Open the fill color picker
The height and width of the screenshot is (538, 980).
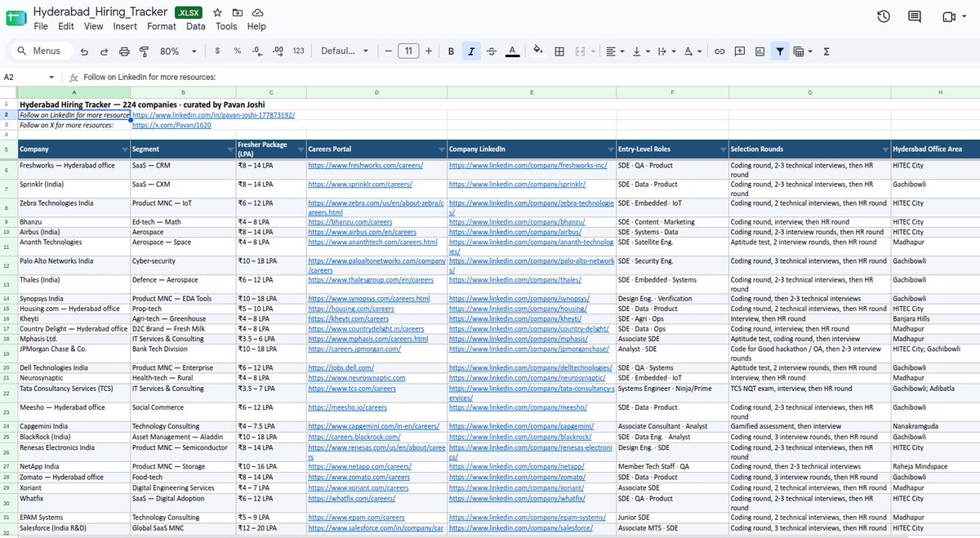click(x=537, y=51)
